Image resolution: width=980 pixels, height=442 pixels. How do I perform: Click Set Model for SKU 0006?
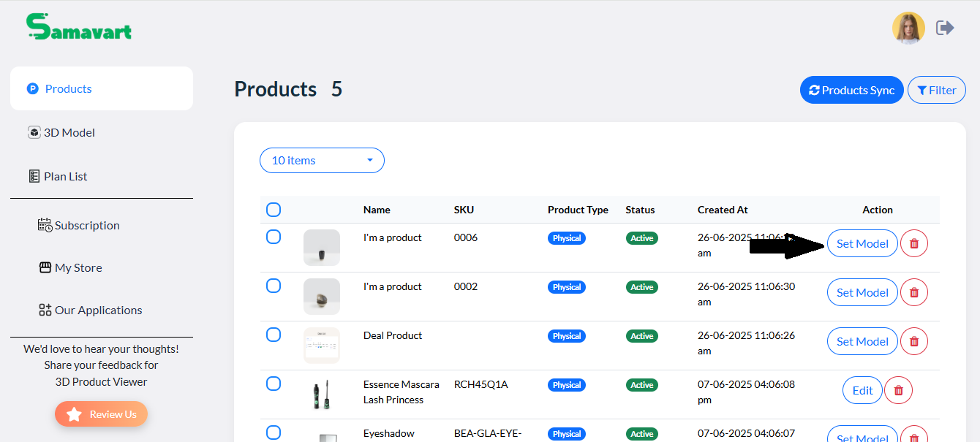[x=862, y=243]
